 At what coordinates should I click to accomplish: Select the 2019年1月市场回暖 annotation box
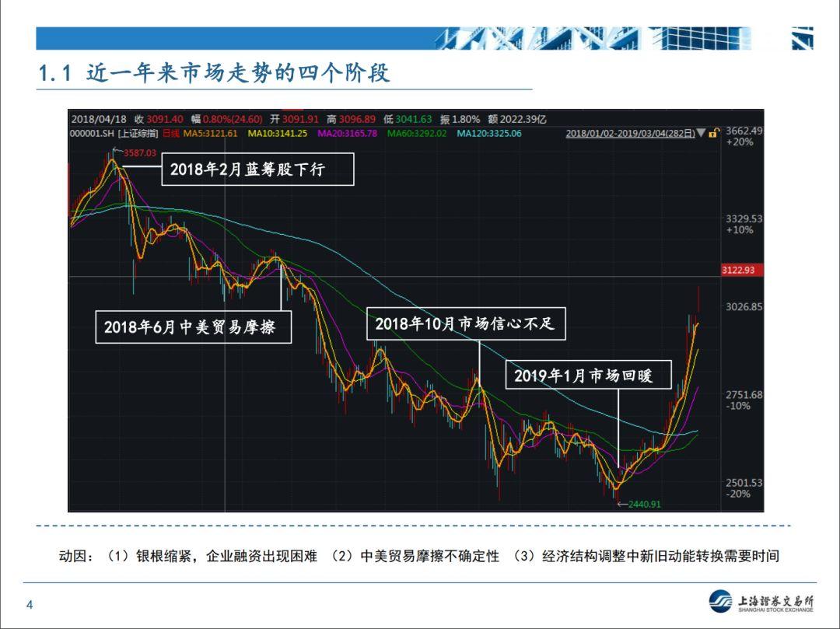point(588,375)
